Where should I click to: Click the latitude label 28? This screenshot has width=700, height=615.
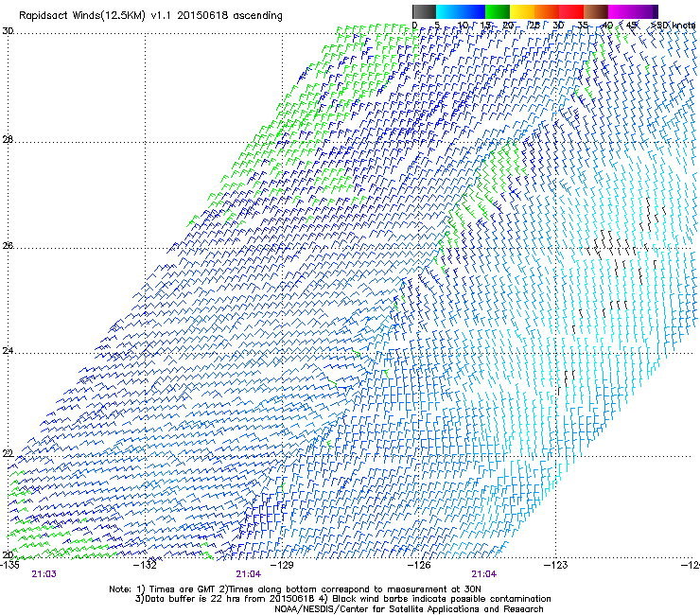(8, 140)
